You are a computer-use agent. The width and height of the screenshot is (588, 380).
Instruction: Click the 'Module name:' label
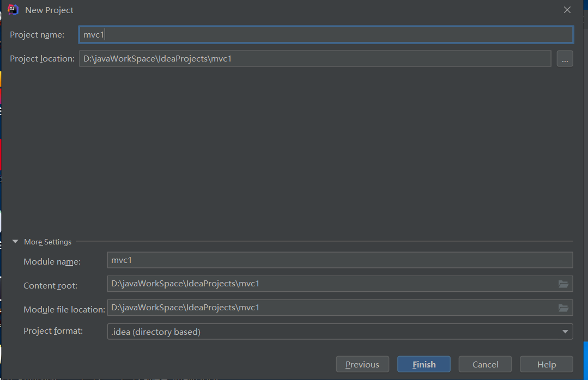coord(52,261)
